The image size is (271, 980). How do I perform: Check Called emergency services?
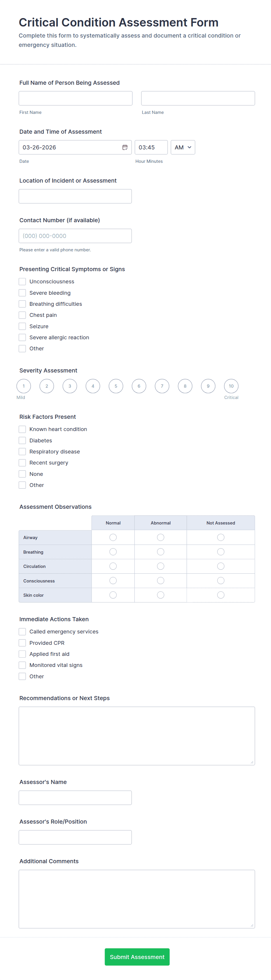(x=22, y=631)
